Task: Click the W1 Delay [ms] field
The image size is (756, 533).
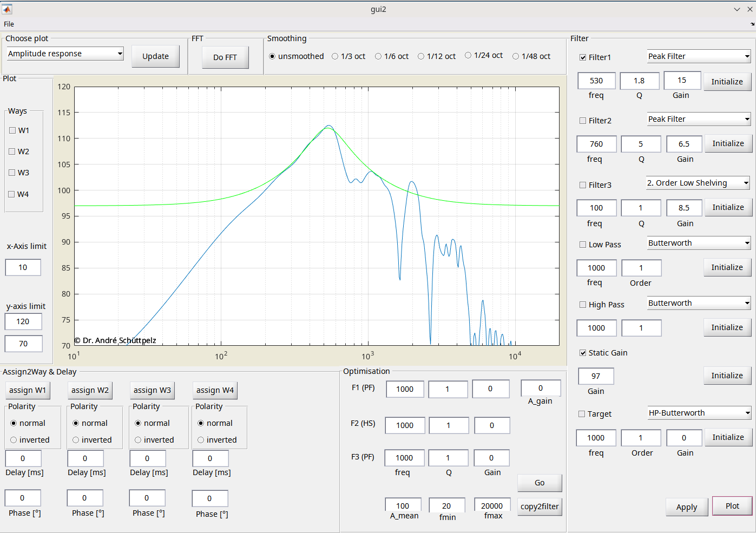Action: [23, 458]
